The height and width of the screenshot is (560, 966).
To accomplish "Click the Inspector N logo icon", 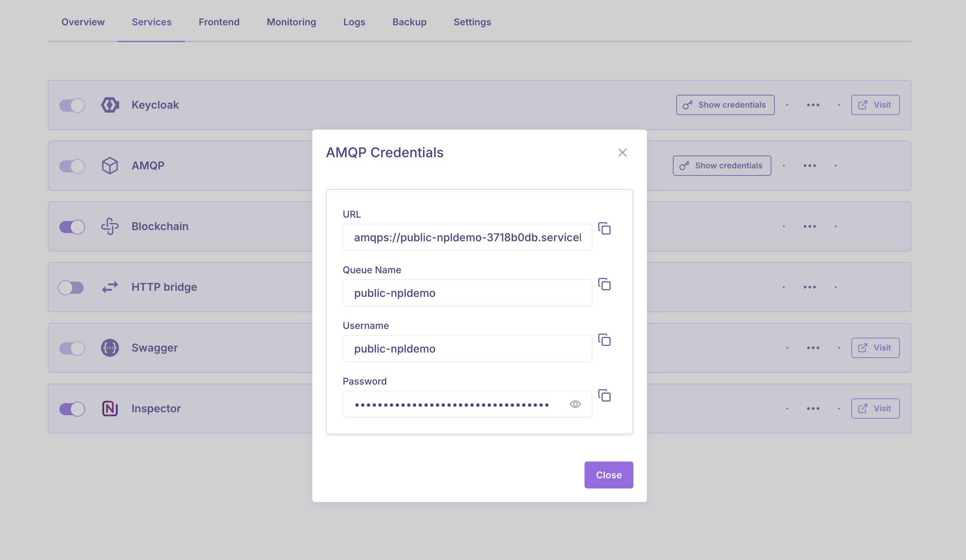I will tap(110, 409).
